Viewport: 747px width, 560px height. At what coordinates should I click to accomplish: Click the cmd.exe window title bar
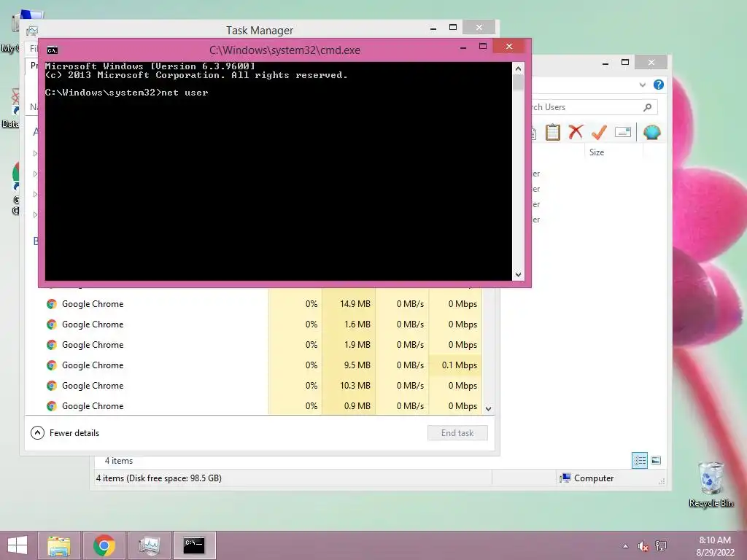(x=285, y=50)
